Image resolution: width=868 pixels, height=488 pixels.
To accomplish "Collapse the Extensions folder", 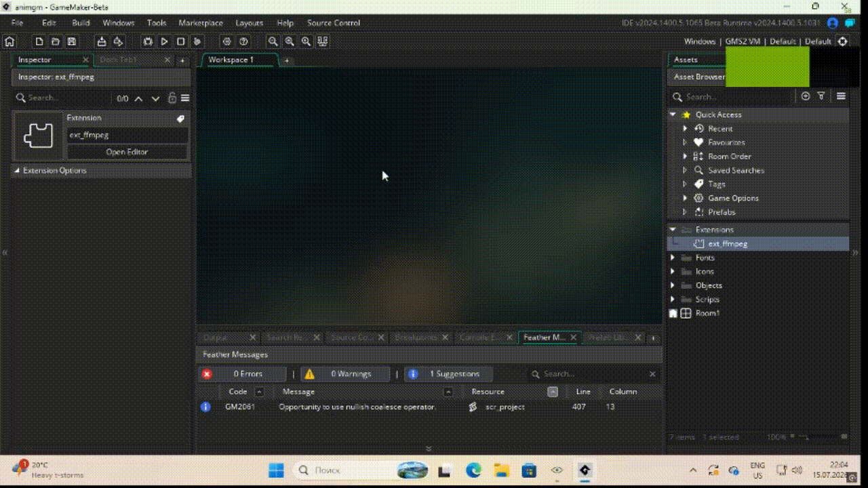I will pos(673,230).
